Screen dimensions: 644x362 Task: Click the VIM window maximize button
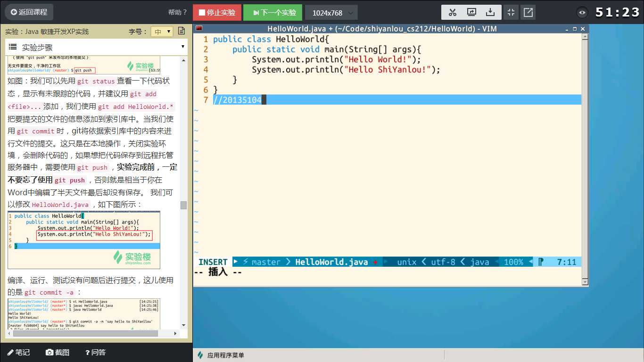point(575,29)
